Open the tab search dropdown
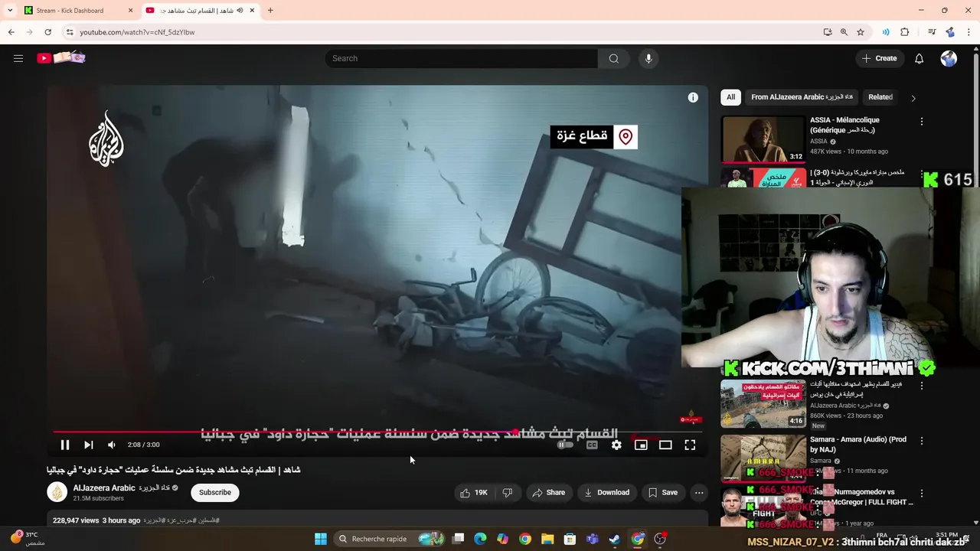The width and height of the screenshot is (980, 551). [x=10, y=11]
